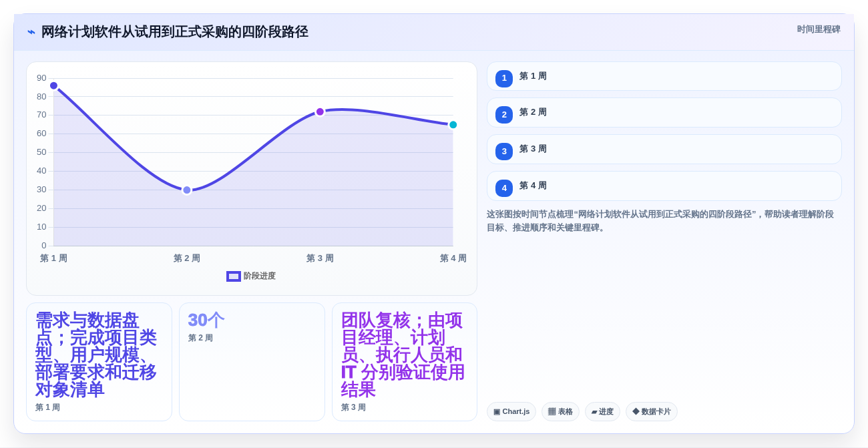Click the week 2 data point at 30
This screenshot has width=868, height=448.
click(x=187, y=190)
